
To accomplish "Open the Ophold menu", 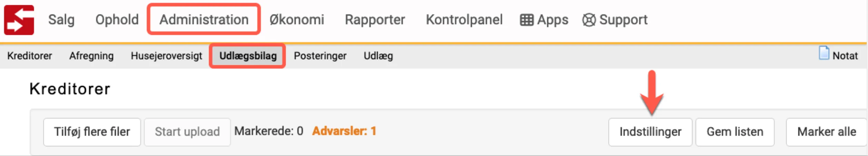I will tap(117, 20).
